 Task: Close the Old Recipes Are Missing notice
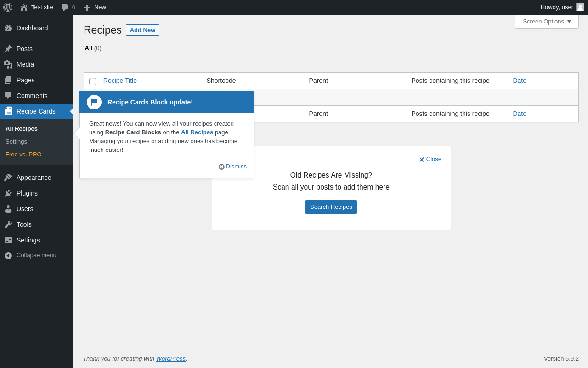[x=430, y=159]
